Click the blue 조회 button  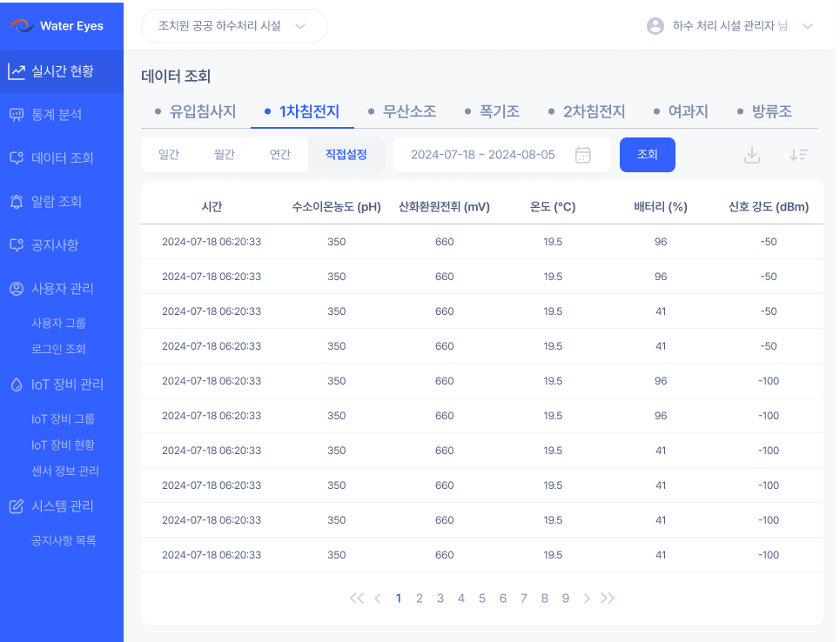(x=647, y=155)
